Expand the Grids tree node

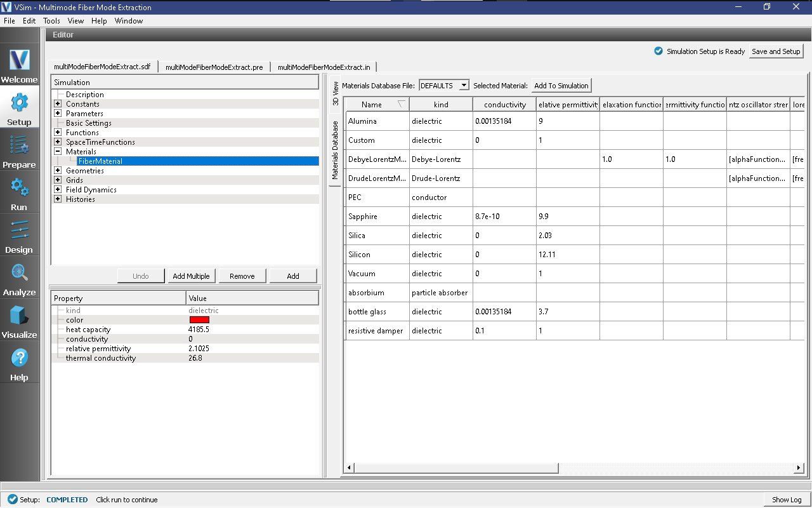58,180
